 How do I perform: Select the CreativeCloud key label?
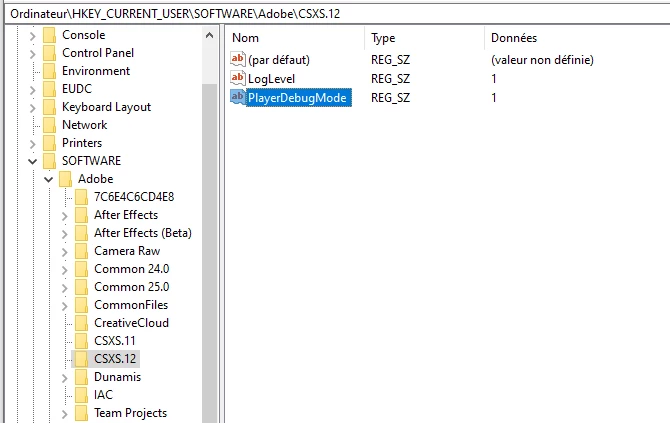coord(132,323)
